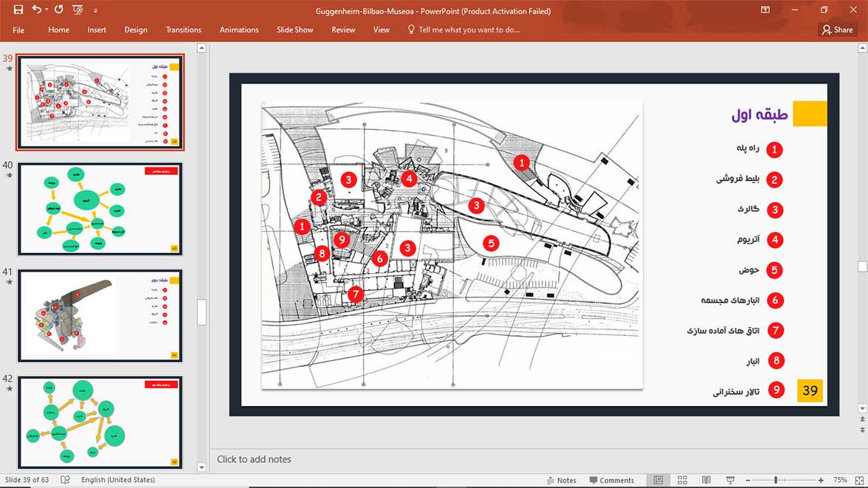Click the 75% zoom level

pyautogui.click(x=840, y=480)
